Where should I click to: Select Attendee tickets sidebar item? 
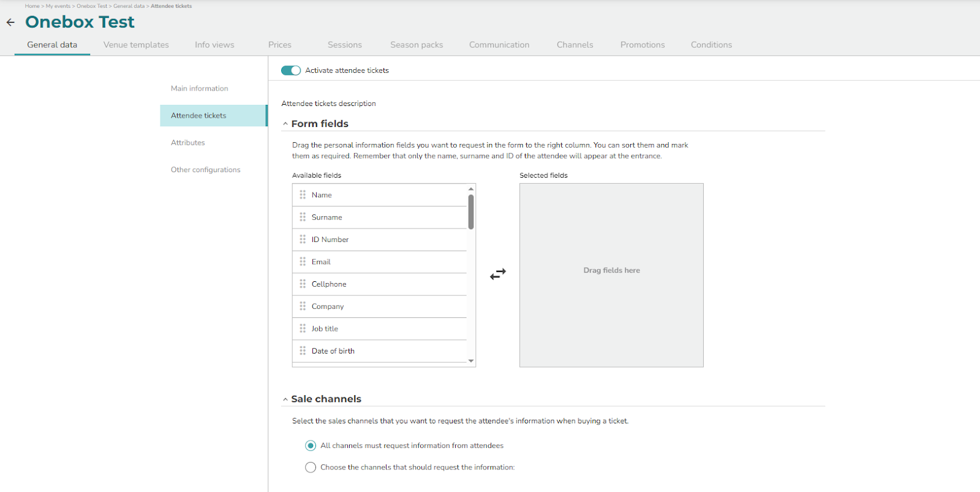pyautogui.click(x=213, y=115)
